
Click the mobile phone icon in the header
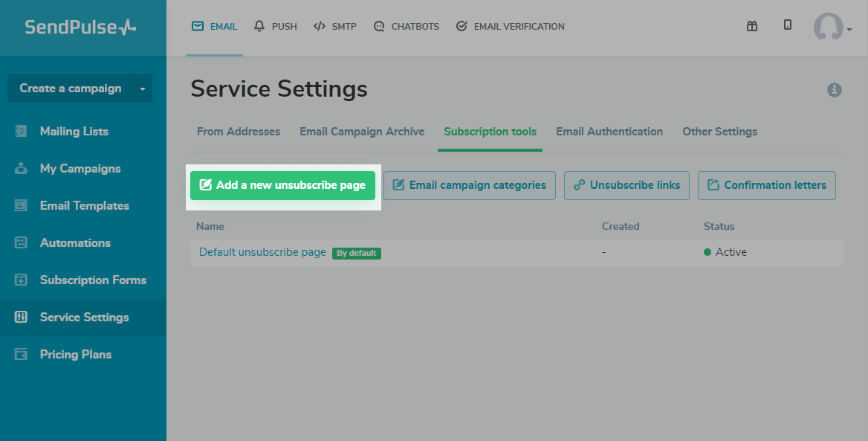click(x=788, y=25)
